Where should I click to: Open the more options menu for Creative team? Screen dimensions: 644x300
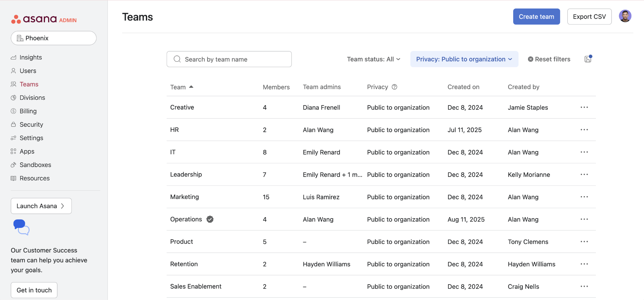point(584,107)
